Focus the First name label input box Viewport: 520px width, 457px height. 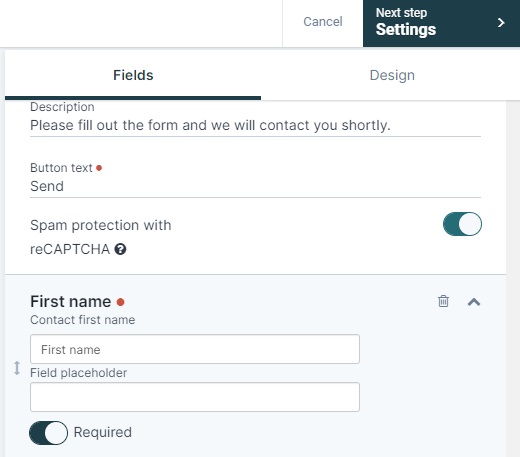coord(195,349)
